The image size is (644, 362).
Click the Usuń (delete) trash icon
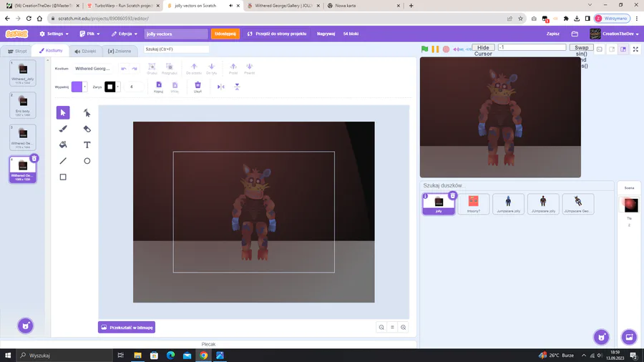[x=197, y=87]
